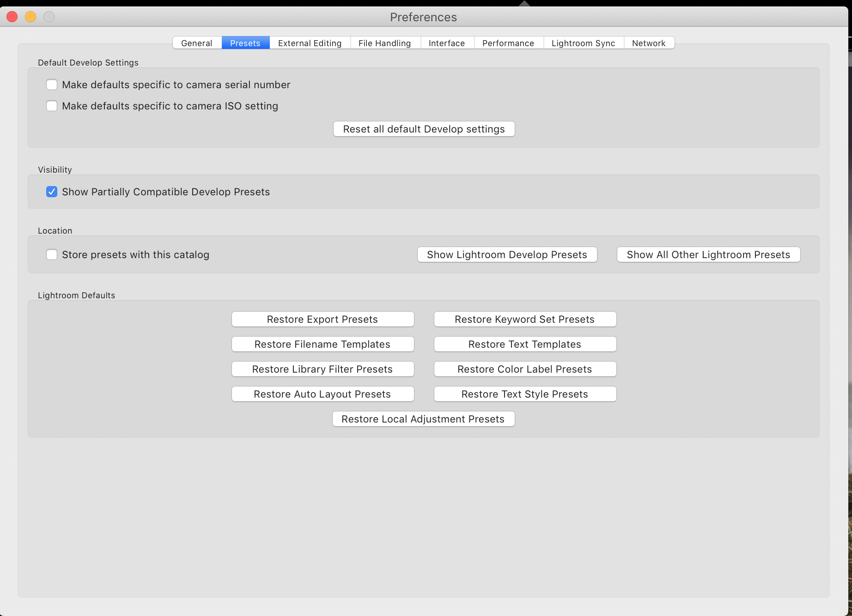Open the Interface tab
Screen dimensions: 852x616
(x=447, y=43)
